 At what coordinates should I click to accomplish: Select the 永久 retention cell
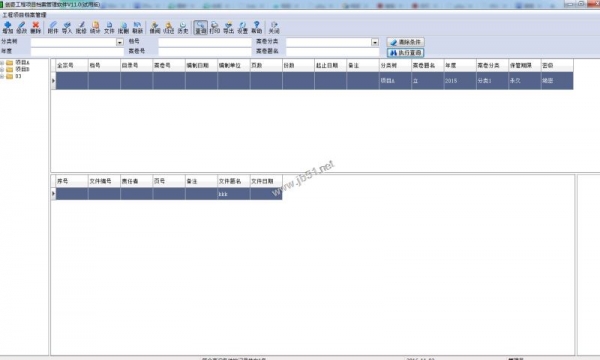[525, 81]
